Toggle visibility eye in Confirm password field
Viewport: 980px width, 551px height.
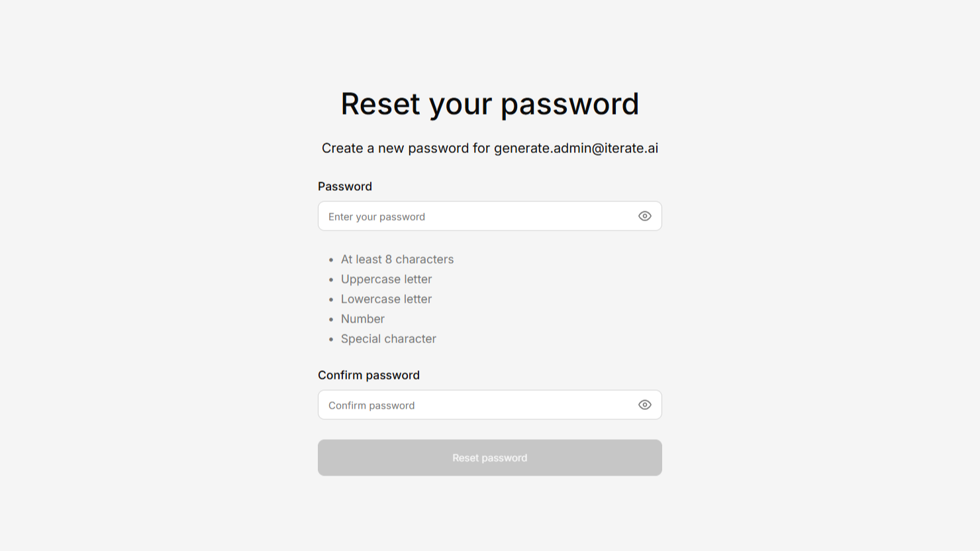click(644, 405)
